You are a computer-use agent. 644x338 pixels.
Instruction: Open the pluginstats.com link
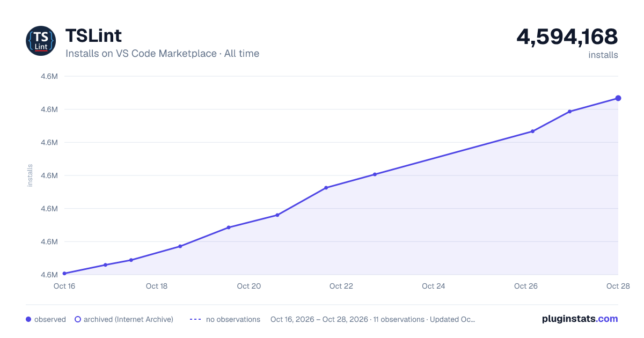(x=580, y=319)
